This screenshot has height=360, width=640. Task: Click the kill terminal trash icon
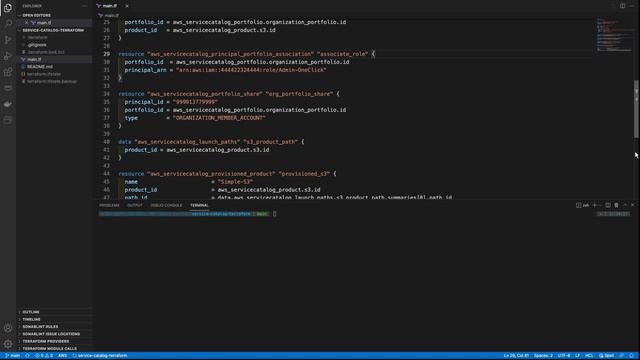click(x=616, y=205)
